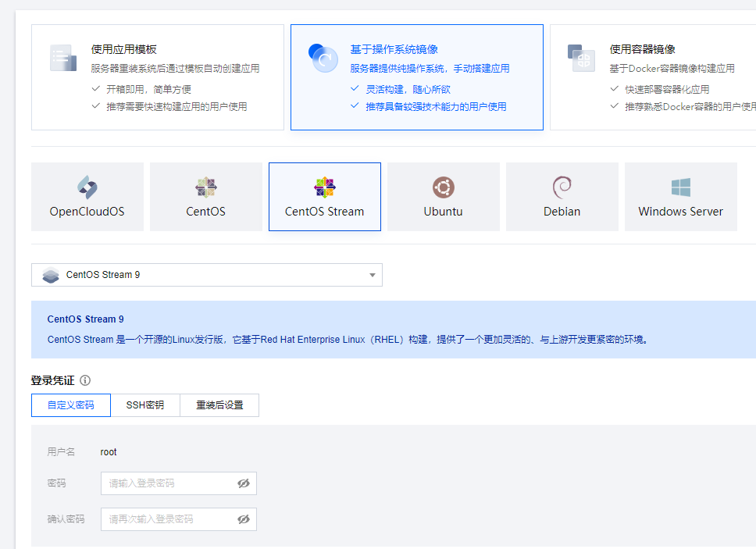Click the 使用应用模板 template icon
Image resolution: width=756 pixels, height=549 pixels.
click(x=63, y=59)
